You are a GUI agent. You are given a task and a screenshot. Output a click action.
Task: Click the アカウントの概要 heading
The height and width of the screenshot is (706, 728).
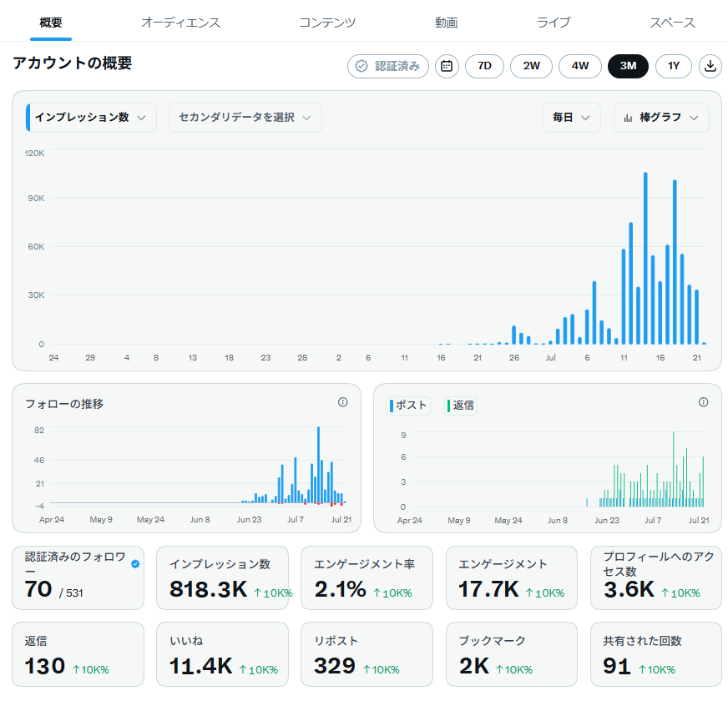tap(73, 63)
